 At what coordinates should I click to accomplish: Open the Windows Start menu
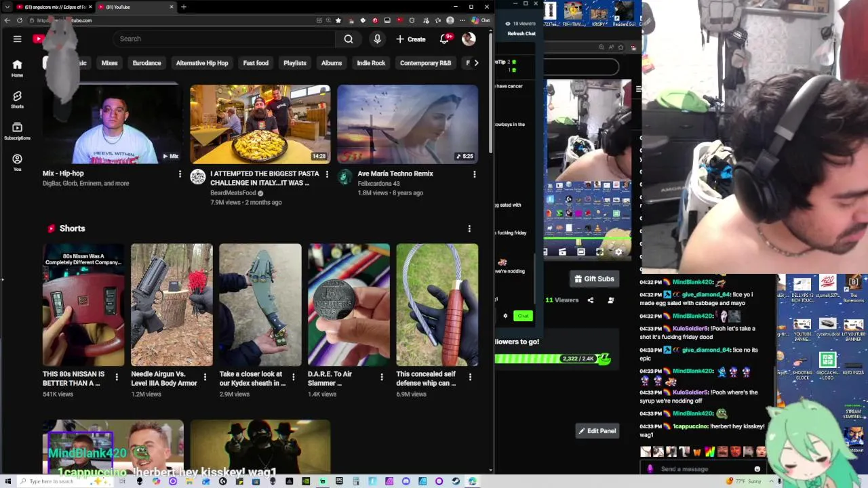point(7,481)
